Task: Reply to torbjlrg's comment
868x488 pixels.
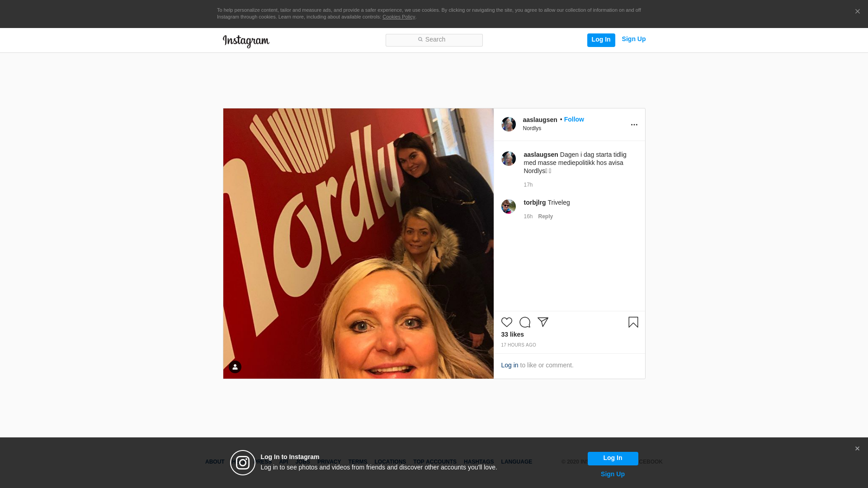Action: [545, 216]
